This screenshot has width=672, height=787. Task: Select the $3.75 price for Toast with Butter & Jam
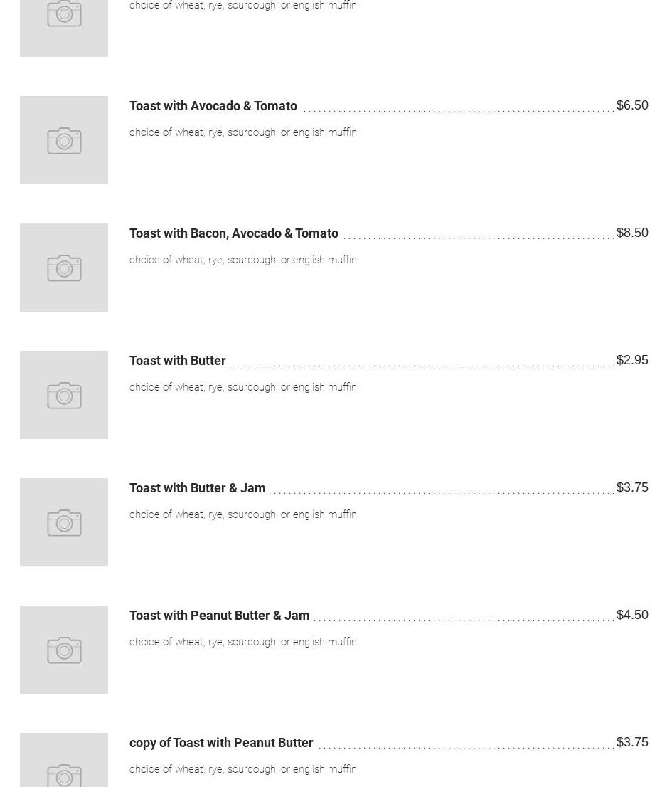tap(632, 487)
